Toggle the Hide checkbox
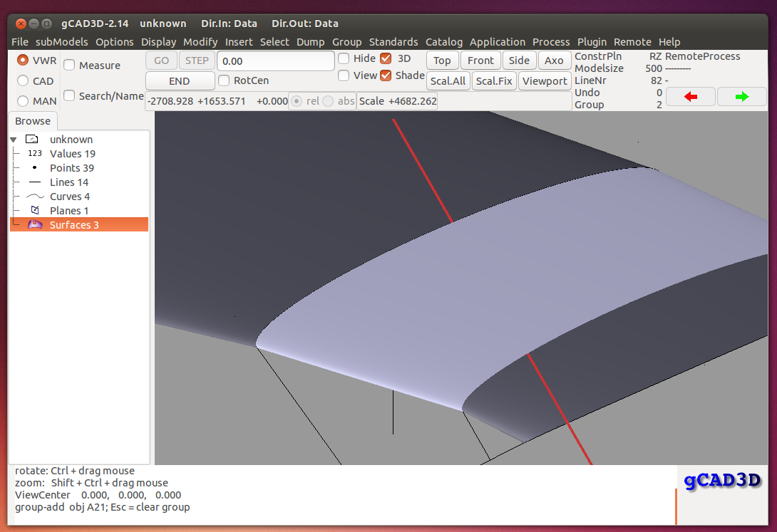 click(x=344, y=58)
